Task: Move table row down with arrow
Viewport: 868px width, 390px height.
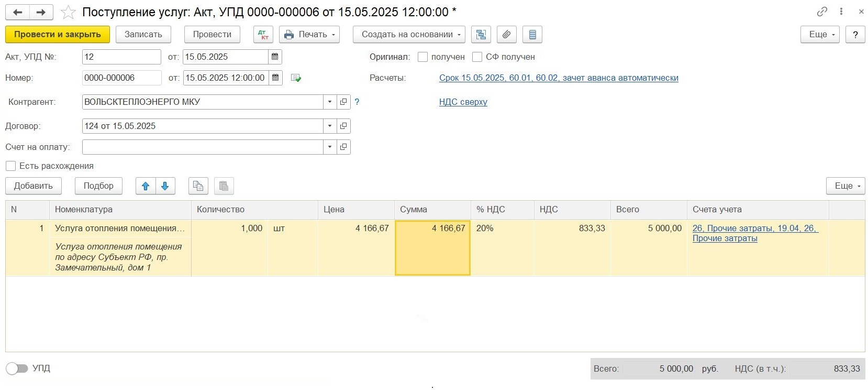Action: 165,186
